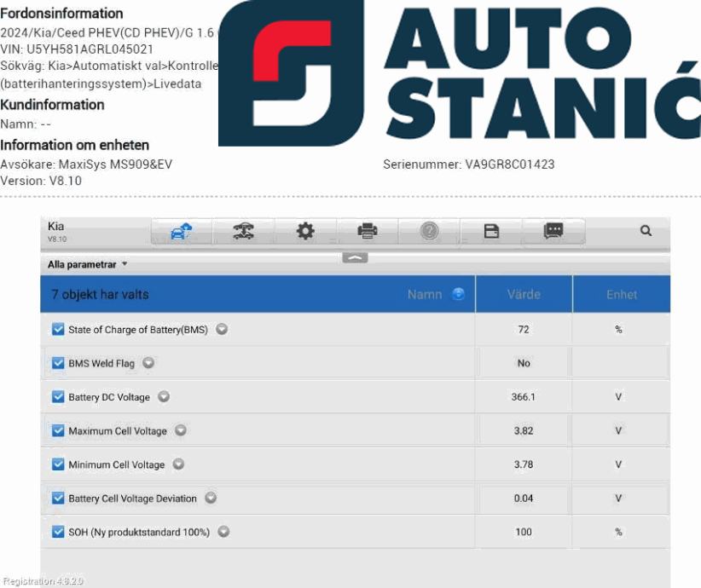
Task: Click the 3.82 maximum cell voltage value
Action: [x=524, y=430]
